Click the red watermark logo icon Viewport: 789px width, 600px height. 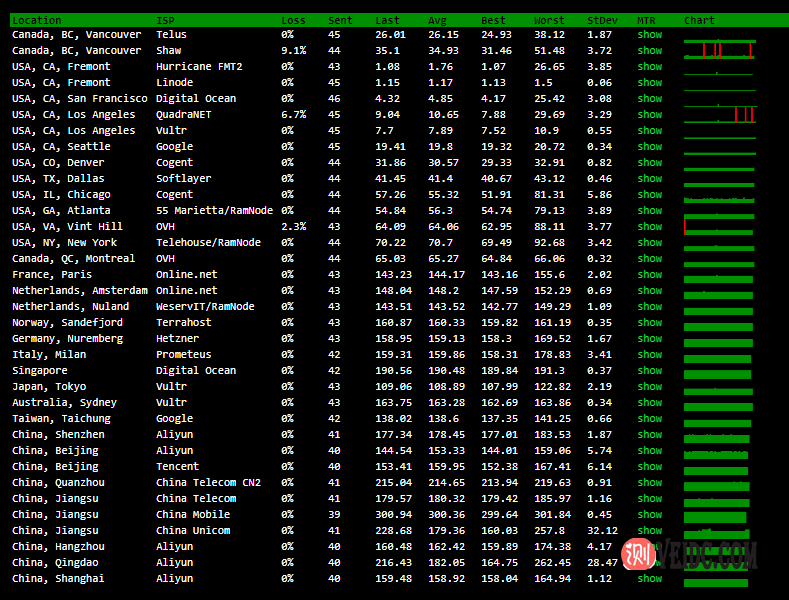(x=636, y=554)
